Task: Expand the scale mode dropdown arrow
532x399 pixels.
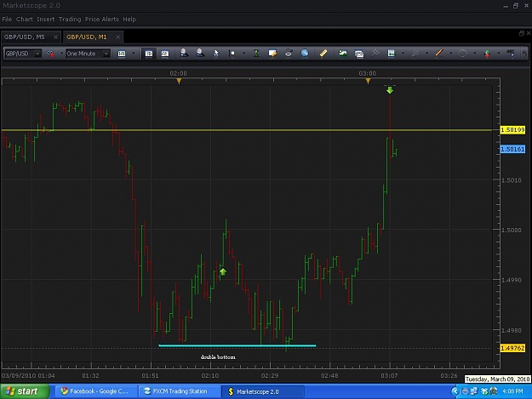Action: coord(244,54)
